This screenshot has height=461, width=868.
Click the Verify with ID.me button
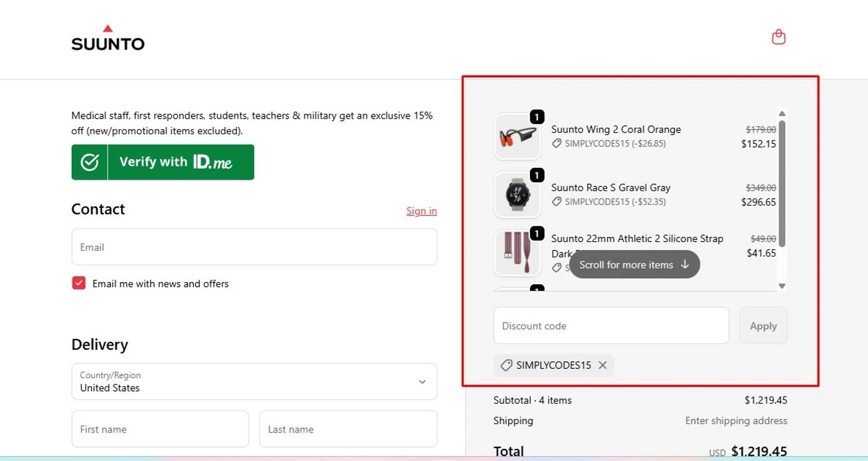tap(163, 162)
